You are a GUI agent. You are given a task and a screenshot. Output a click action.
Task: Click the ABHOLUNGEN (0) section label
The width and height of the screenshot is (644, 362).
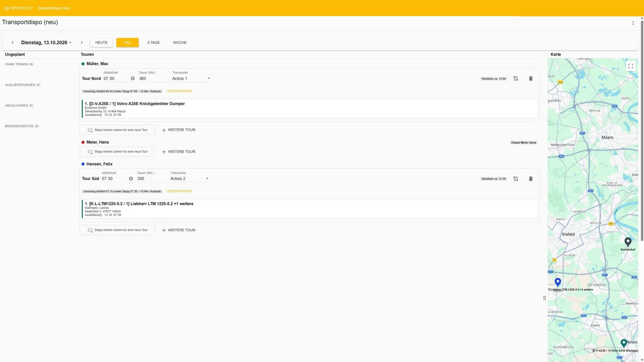pyautogui.click(x=19, y=106)
